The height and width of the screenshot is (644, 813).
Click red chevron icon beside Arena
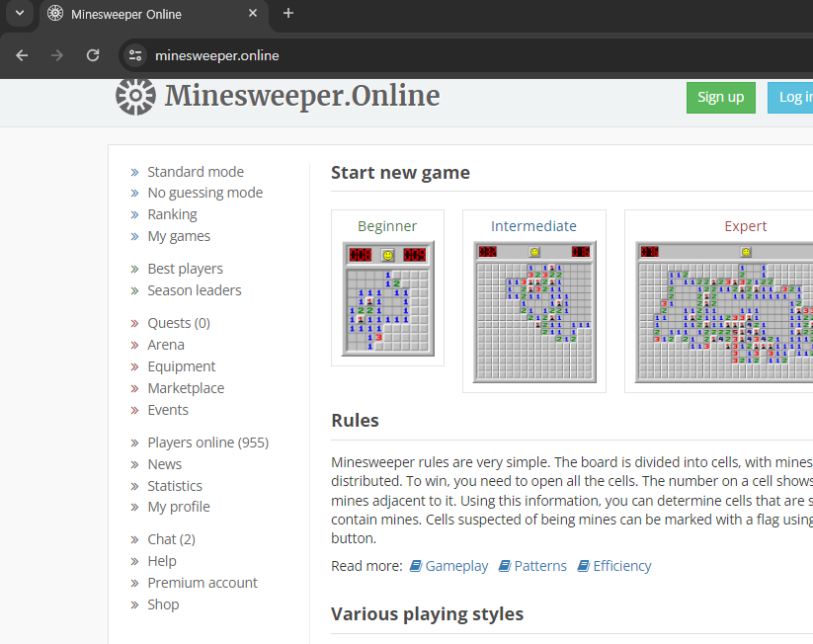click(x=134, y=346)
